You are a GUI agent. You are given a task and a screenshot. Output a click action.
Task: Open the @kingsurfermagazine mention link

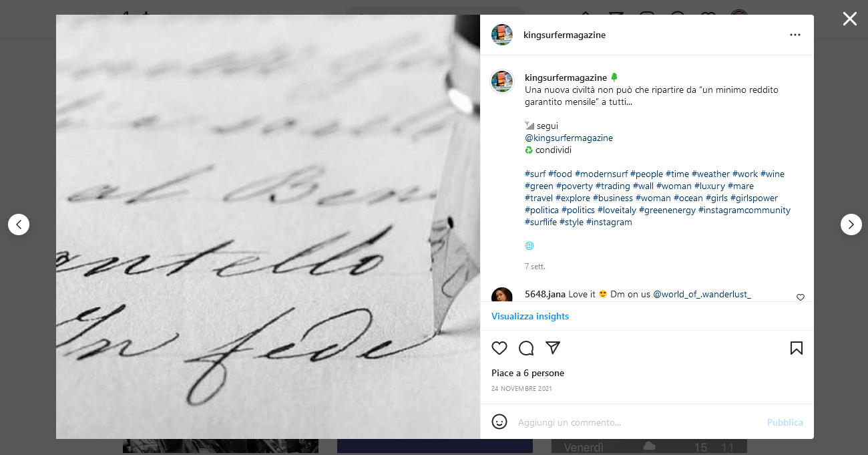pyautogui.click(x=569, y=138)
